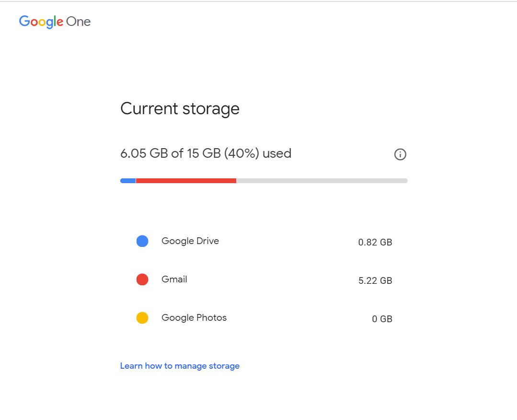Click the '0 GB' Photos usage value

click(382, 319)
